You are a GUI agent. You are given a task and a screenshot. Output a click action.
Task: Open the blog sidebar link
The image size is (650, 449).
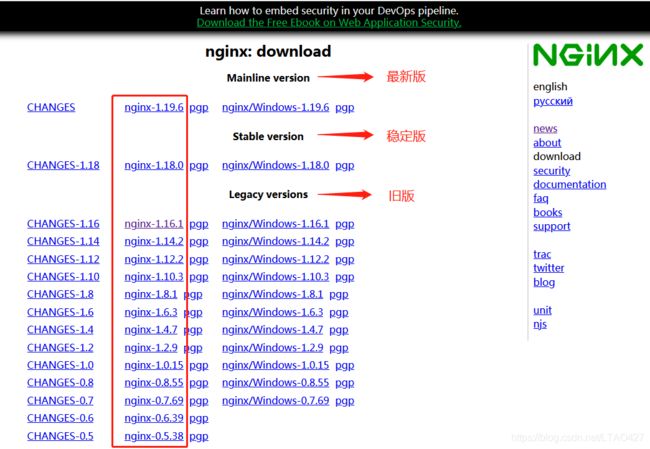[x=544, y=282]
